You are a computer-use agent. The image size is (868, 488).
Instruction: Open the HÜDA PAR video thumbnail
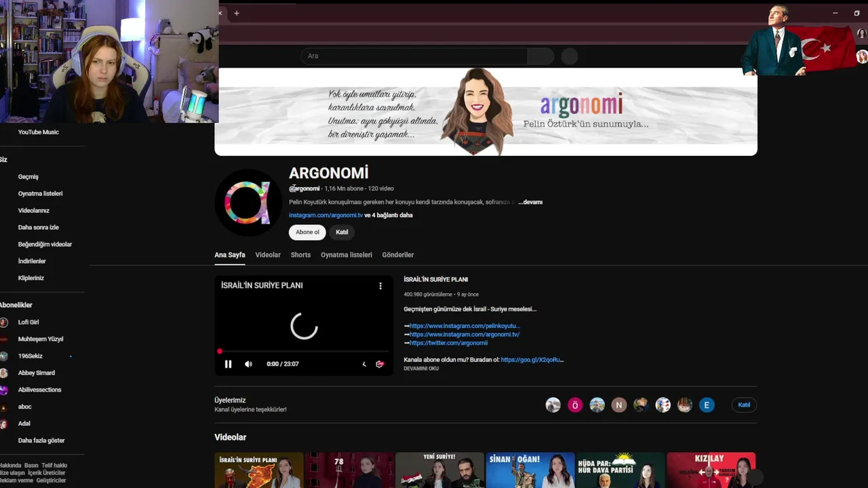pos(620,470)
